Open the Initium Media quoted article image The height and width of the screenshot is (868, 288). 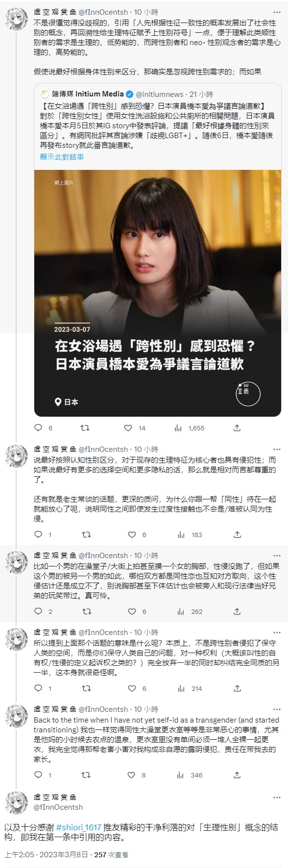coord(158,293)
